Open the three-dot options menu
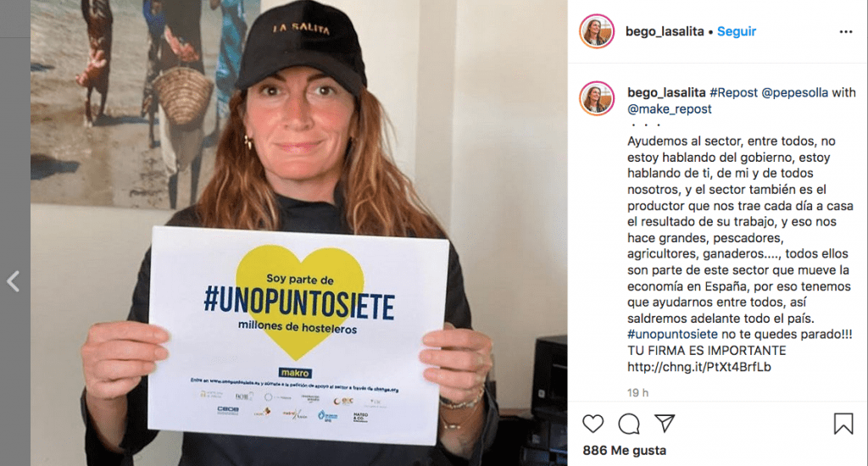 point(846,31)
